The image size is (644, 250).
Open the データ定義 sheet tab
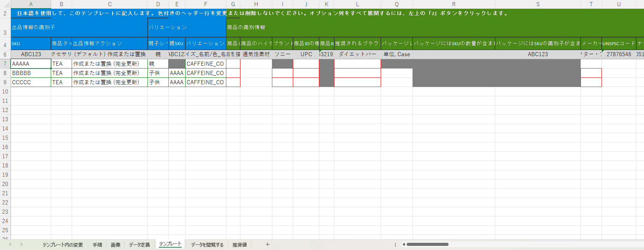tap(140, 245)
